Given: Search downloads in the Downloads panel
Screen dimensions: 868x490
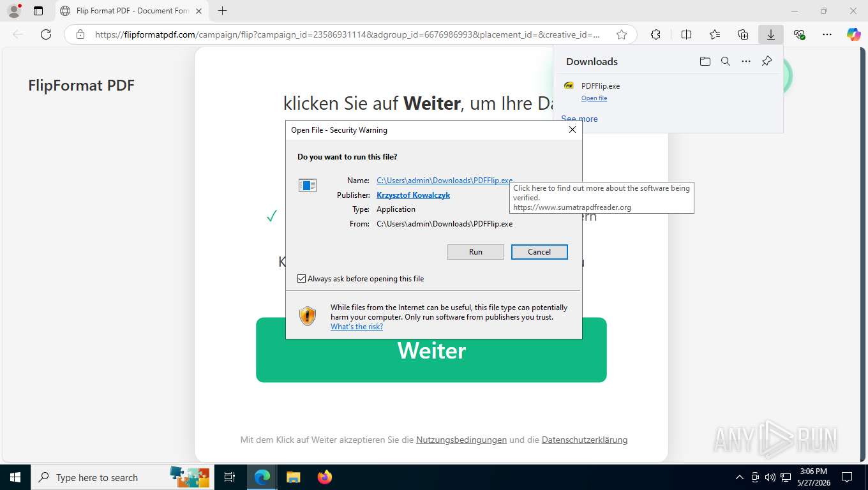Looking at the screenshot, I should tap(725, 61).
